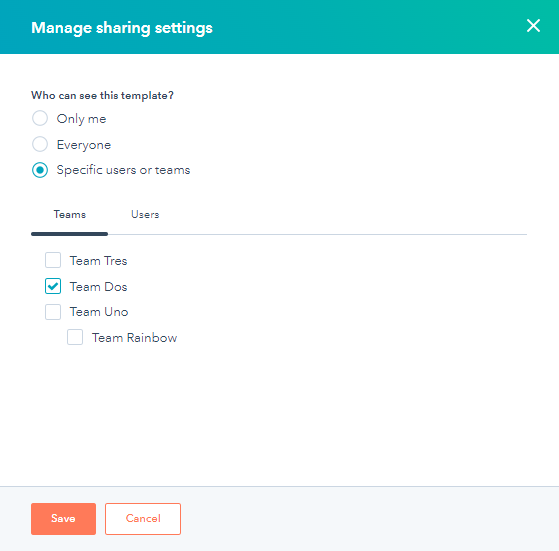559x551 pixels.
Task: Choose the Everyone radio option
Action: [40, 144]
